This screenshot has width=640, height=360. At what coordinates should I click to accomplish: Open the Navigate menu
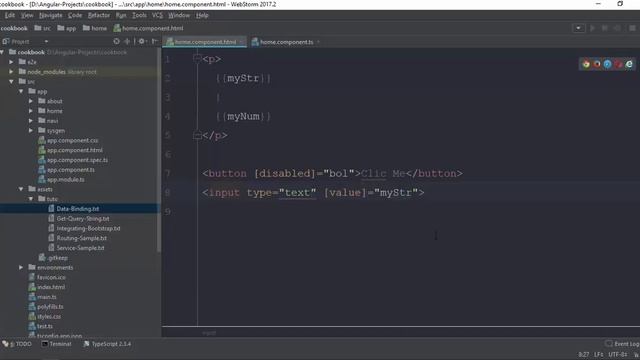pyautogui.click(x=51, y=15)
